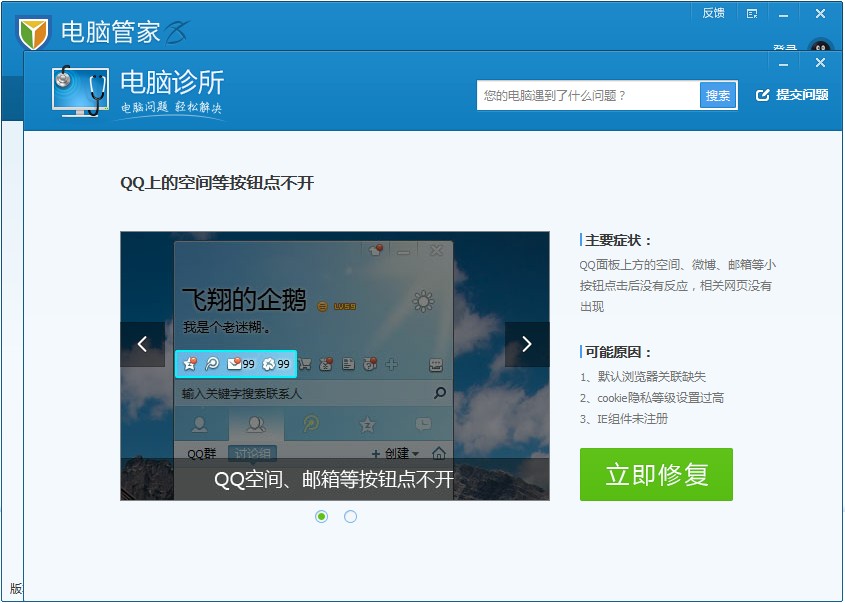Click the weather sun icon beside the signature
845x603 pixels.
tap(421, 300)
